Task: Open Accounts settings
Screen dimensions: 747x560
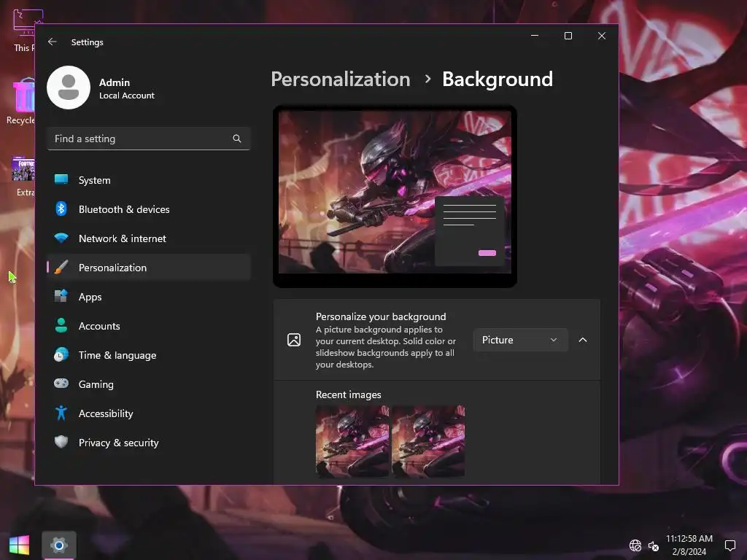Action: tap(149, 326)
